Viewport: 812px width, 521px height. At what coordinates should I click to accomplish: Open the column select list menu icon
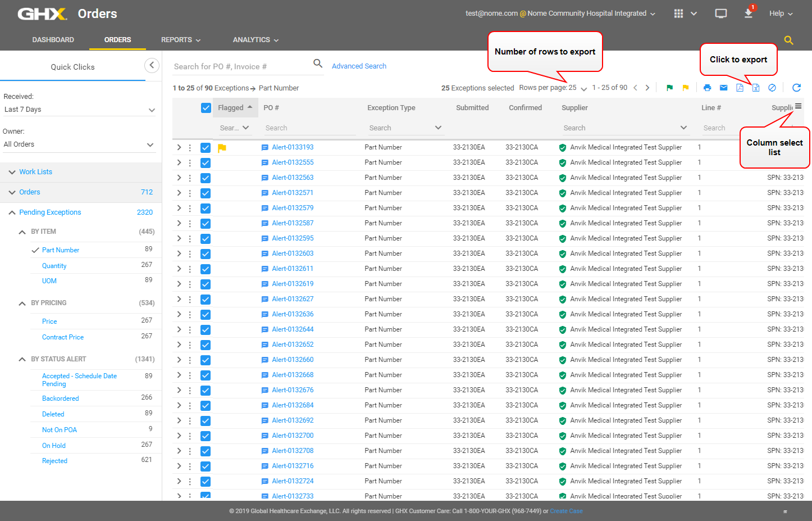coord(798,106)
